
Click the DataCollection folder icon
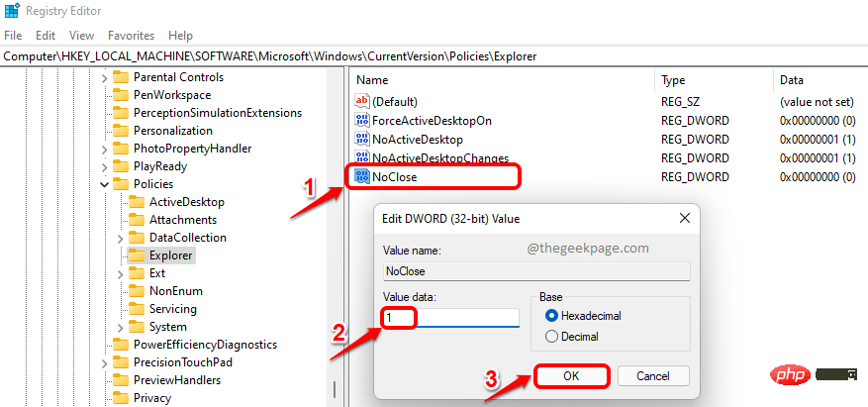pos(137,238)
